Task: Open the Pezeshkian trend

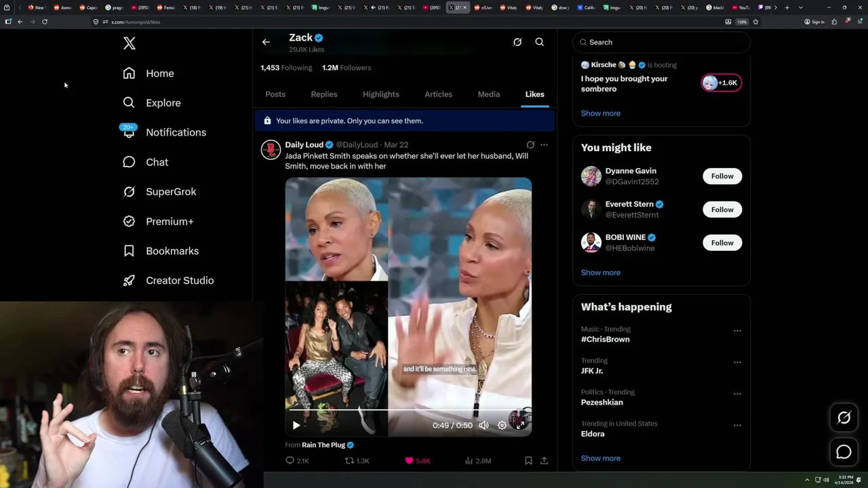Action: tap(602, 402)
